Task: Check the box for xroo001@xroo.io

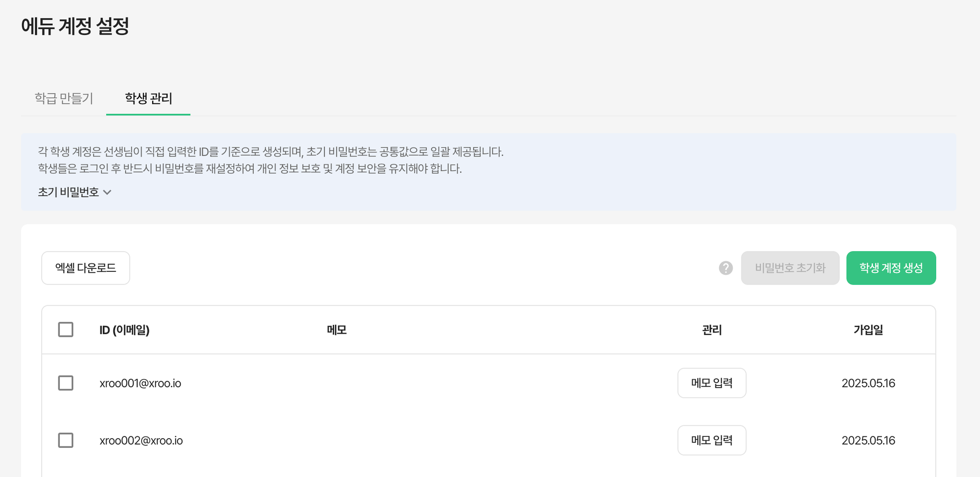Action: click(x=66, y=383)
